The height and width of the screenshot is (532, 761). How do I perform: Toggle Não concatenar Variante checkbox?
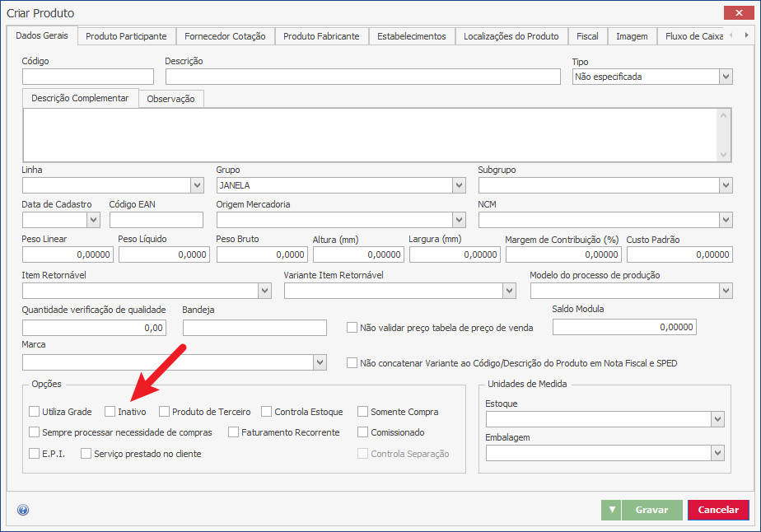[x=352, y=363]
